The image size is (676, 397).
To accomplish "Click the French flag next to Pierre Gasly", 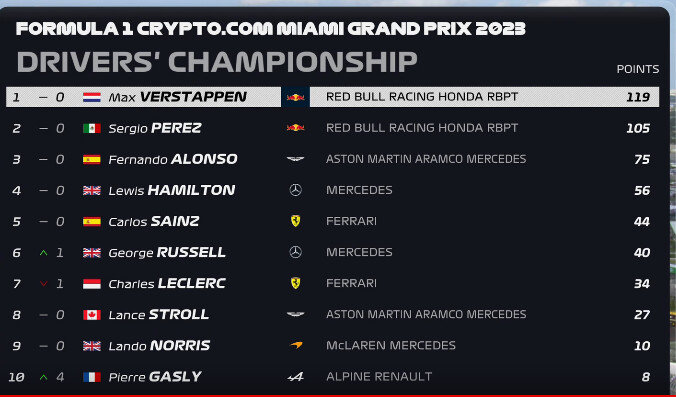I will tap(92, 377).
